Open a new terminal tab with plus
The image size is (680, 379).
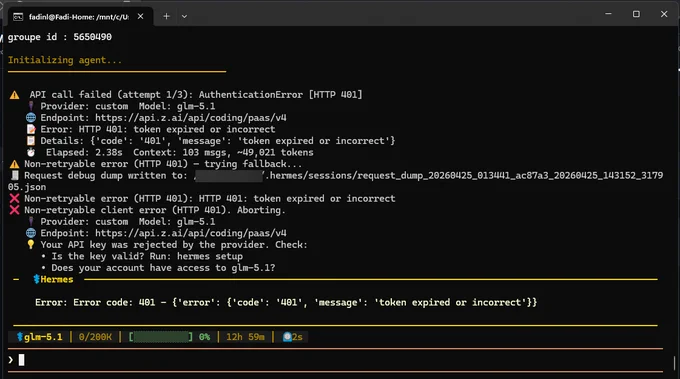(167, 16)
